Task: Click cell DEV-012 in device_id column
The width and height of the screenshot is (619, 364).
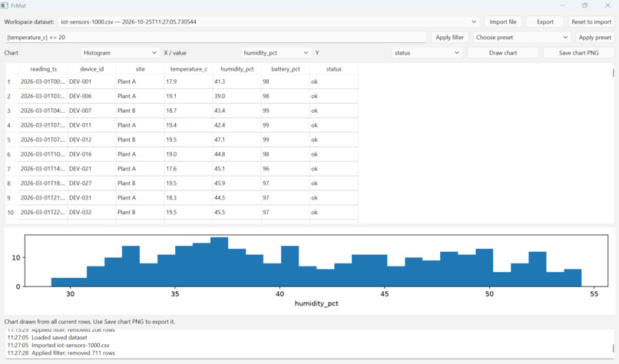Action: 91,140
